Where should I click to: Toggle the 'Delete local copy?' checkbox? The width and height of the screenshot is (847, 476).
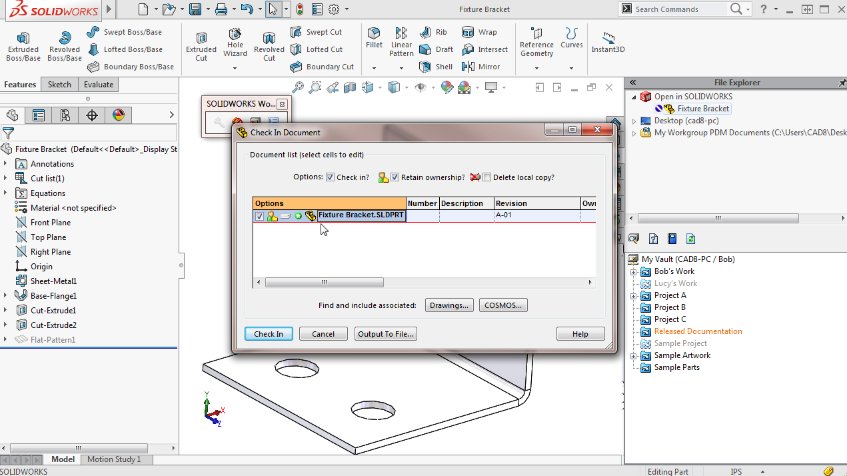487,177
